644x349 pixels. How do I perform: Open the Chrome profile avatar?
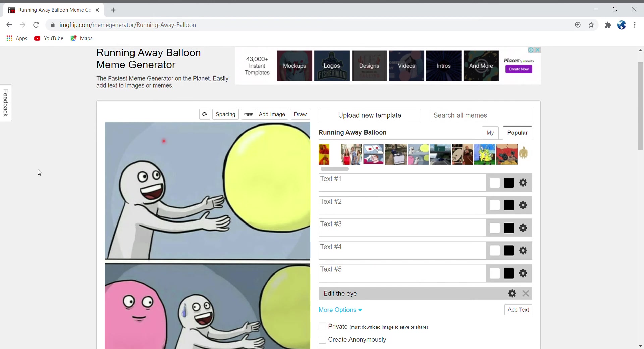[622, 25]
